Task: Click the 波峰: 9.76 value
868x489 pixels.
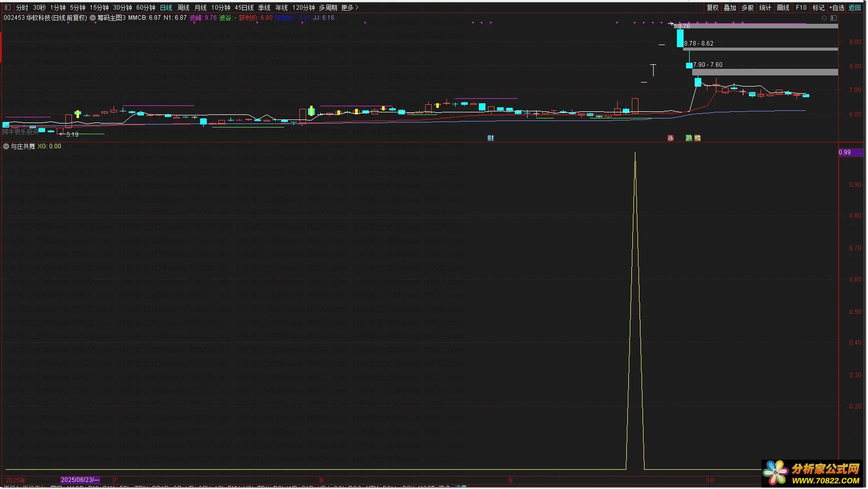Action: (x=203, y=18)
